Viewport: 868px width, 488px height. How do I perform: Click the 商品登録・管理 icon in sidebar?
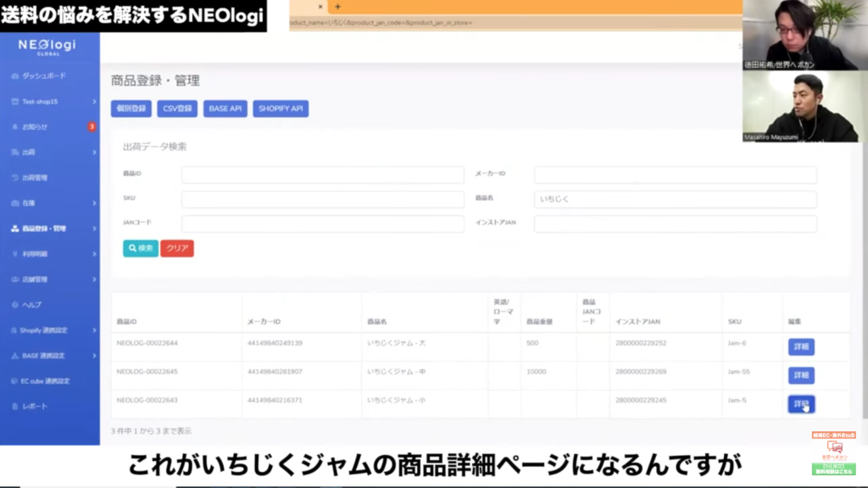click(x=15, y=229)
